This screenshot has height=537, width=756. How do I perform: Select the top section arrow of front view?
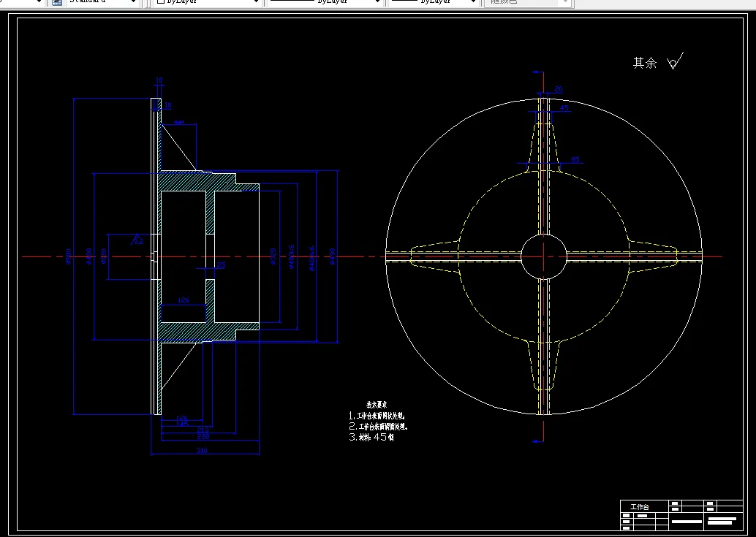pos(538,73)
